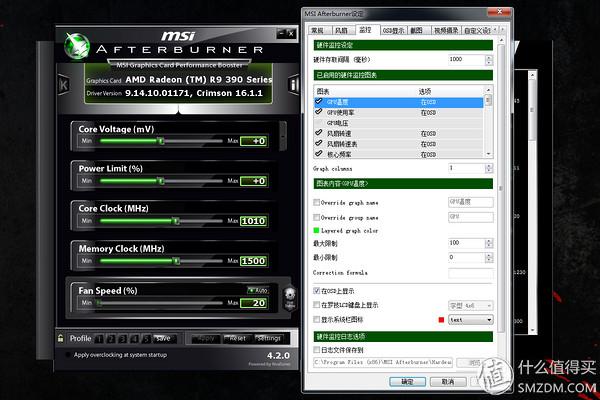
Task: Click the graph list scroll-up arrow
Action: (x=488, y=90)
